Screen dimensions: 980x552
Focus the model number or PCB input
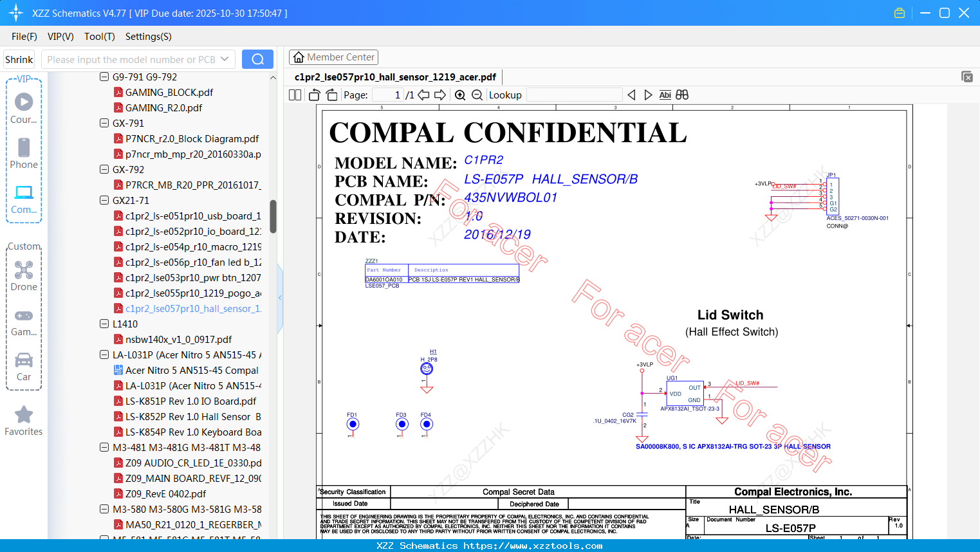(131, 59)
